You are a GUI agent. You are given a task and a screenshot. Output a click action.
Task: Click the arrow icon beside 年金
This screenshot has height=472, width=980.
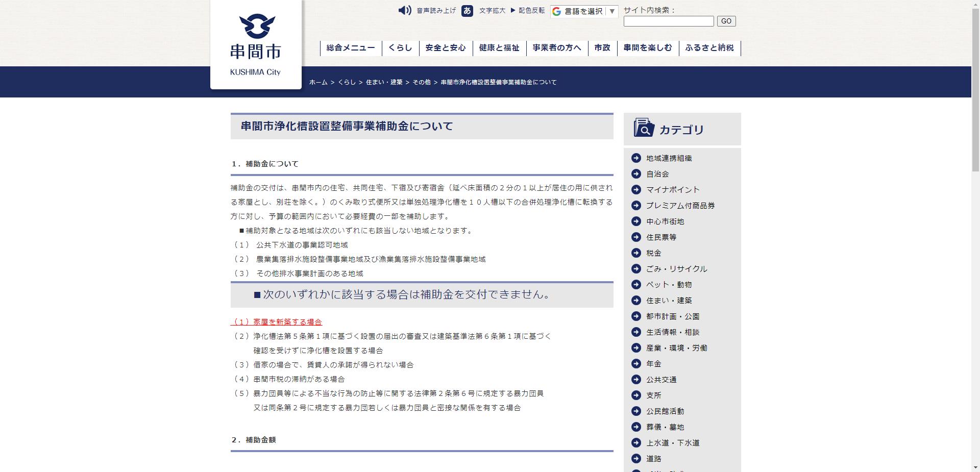[636, 364]
